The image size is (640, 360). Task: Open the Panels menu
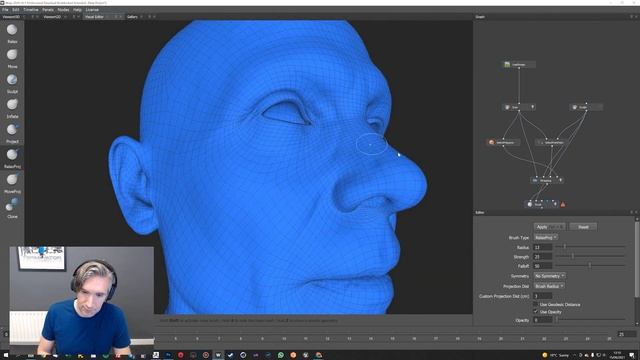[x=48, y=9]
